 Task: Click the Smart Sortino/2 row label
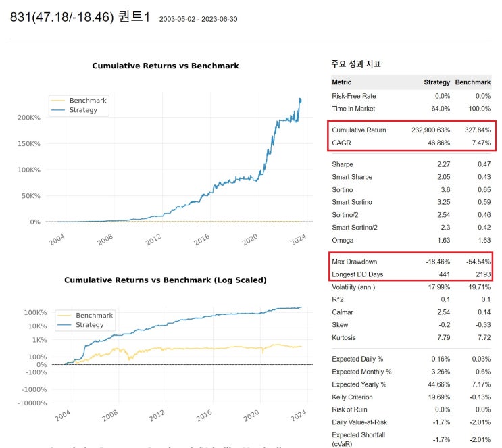click(x=355, y=227)
